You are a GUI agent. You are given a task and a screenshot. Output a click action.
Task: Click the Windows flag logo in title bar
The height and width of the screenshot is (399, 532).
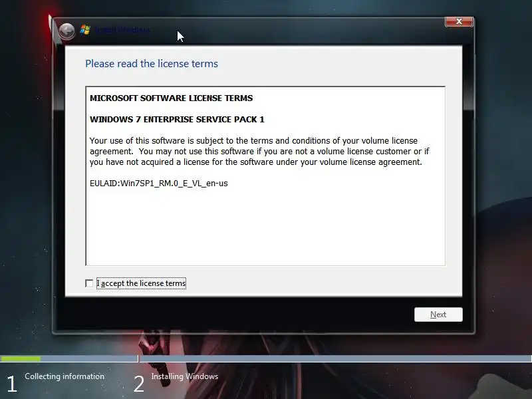pyautogui.click(x=85, y=30)
